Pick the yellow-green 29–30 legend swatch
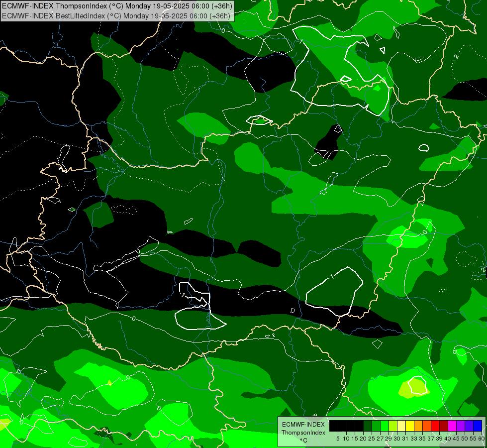487x448 pixels. [x=393, y=426]
